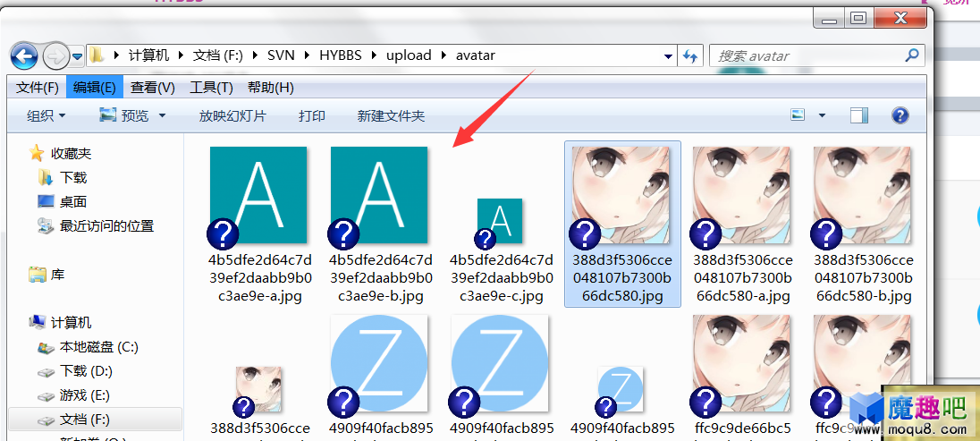The height and width of the screenshot is (441, 980).
Task: Open 本地磁盘 (C:) drive
Action: click(98, 347)
